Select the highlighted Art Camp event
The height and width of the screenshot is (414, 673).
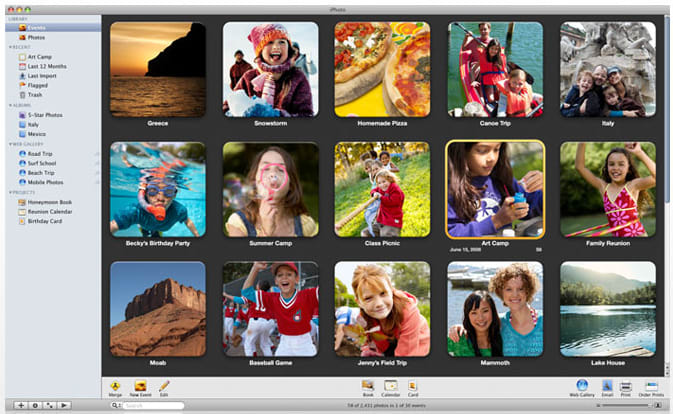point(495,189)
